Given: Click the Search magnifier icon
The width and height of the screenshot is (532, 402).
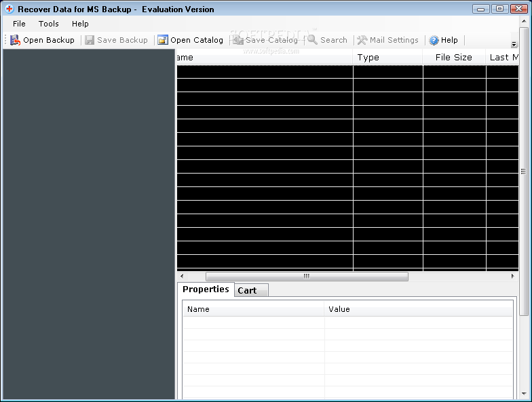Looking at the screenshot, I should (312, 39).
